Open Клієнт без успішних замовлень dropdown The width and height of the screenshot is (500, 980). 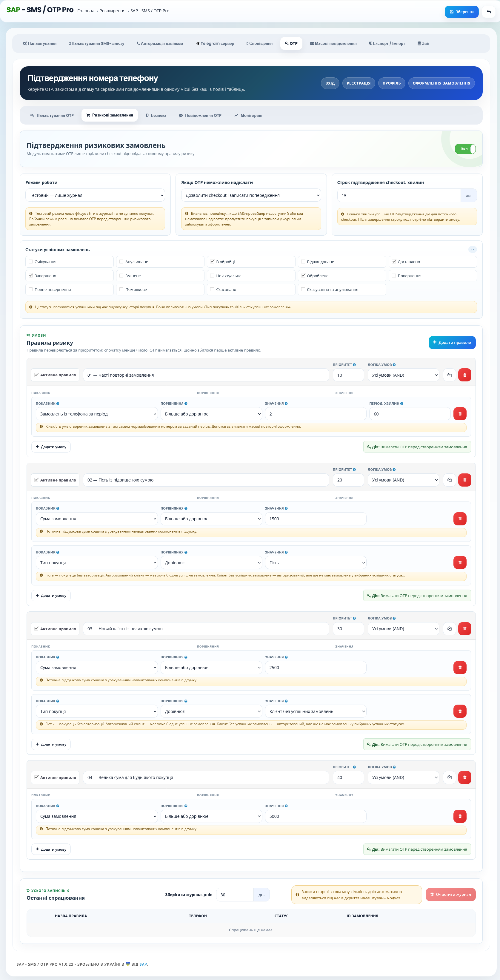(316, 711)
